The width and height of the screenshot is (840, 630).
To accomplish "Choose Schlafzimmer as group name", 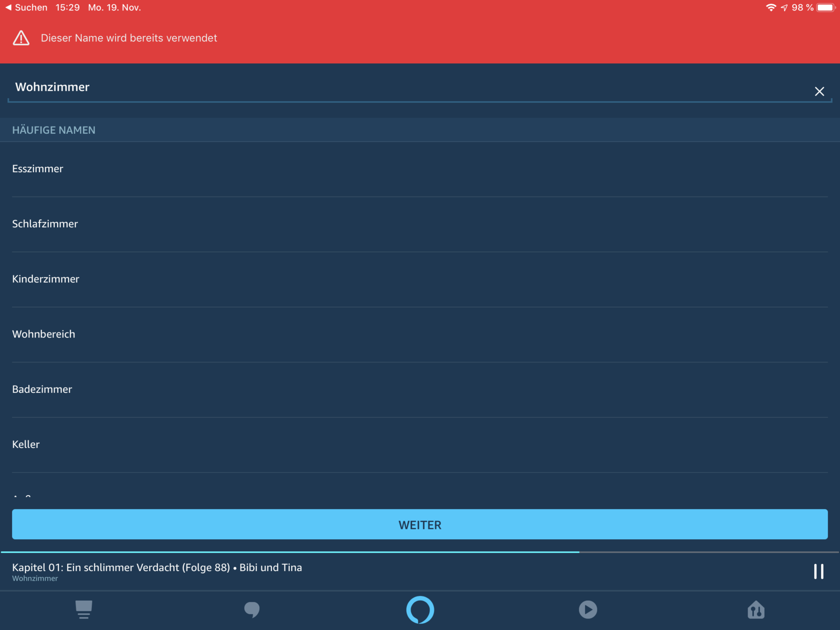I will [x=420, y=224].
